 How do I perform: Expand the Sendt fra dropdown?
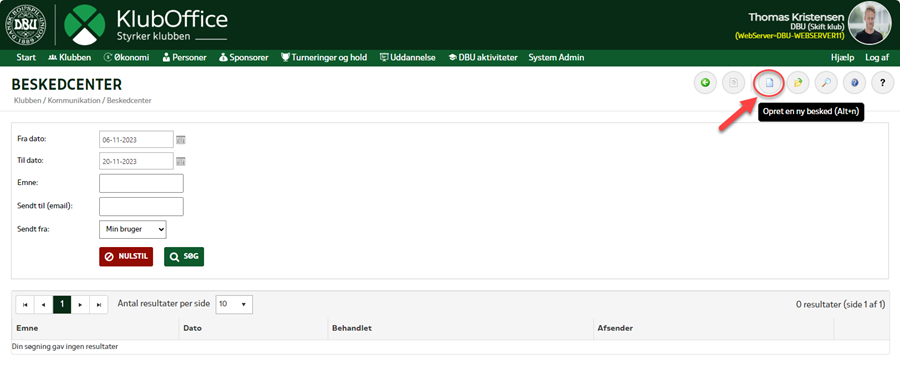133,229
